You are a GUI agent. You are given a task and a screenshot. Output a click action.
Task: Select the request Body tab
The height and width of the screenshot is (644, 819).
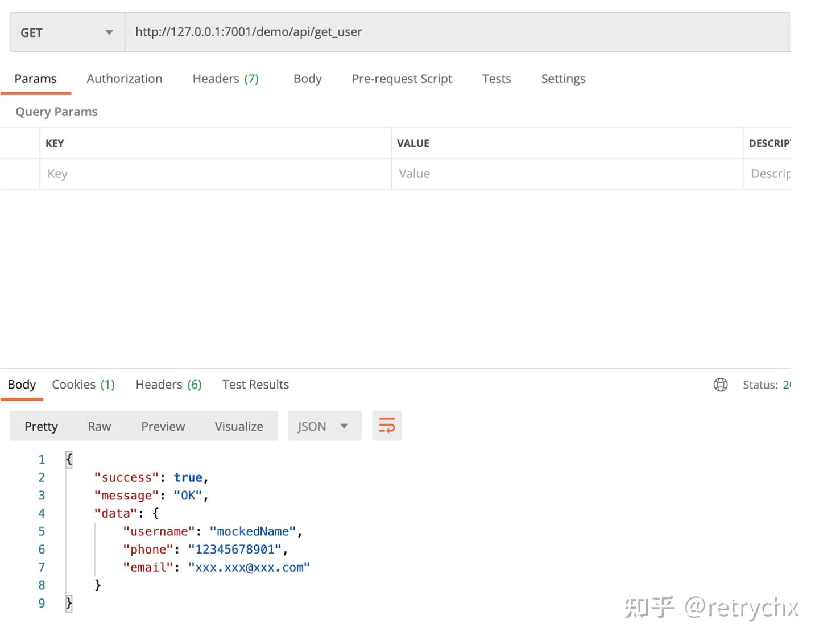point(307,79)
